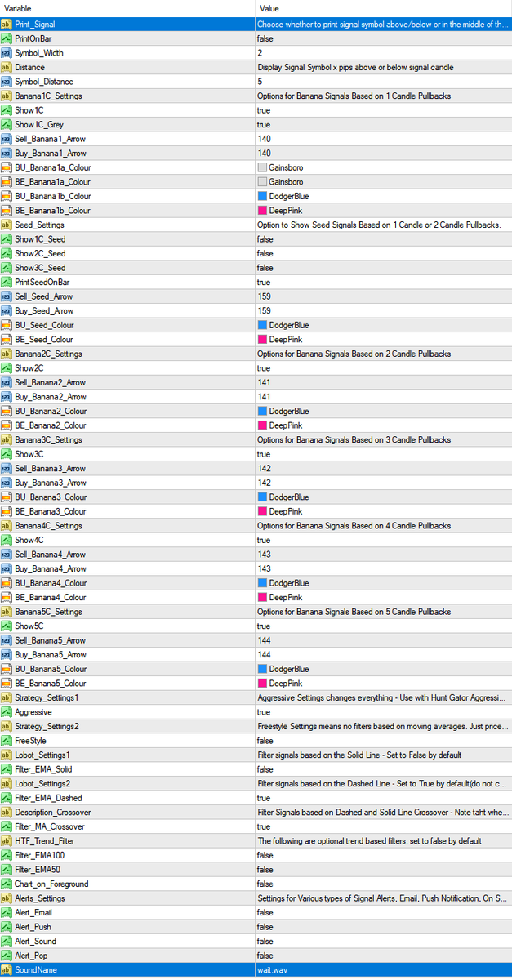Click the boolean icon beside Show2C_Seed
Image resolution: width=512 pixels, height=980 pixels.
7,253
